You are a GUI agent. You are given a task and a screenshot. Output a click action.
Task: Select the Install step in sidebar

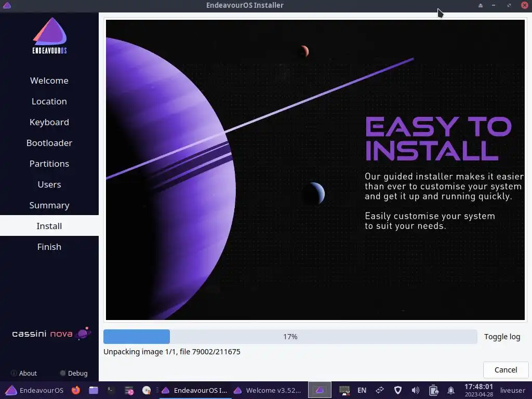click(49, 226)
